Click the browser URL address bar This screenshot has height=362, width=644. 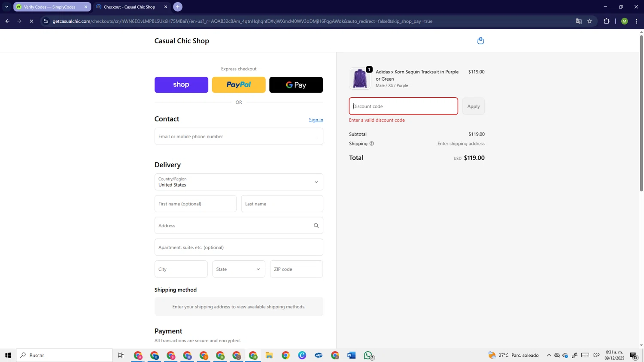click(x=309, y=21)
